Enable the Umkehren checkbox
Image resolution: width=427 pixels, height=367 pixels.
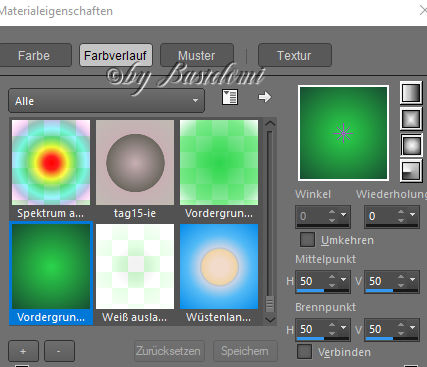point(307,239)
